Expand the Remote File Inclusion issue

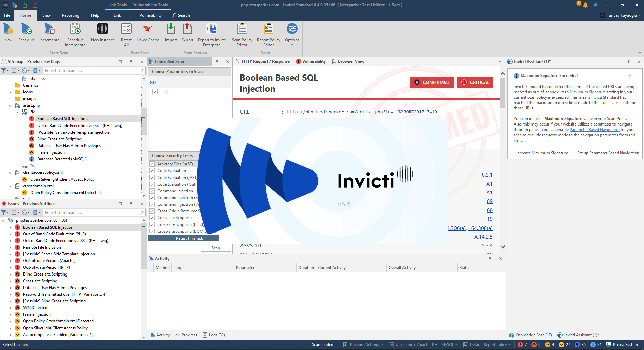coord(10,247)
